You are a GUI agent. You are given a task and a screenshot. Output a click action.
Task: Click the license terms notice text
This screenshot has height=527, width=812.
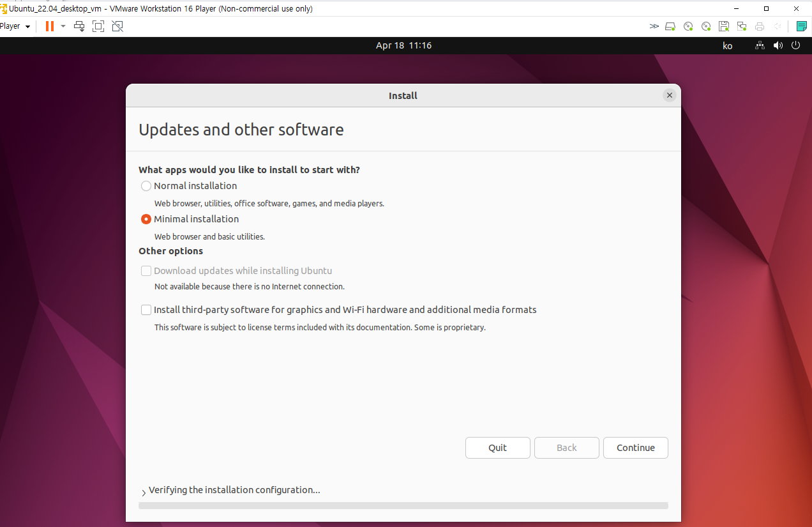[x=320, y=327]
